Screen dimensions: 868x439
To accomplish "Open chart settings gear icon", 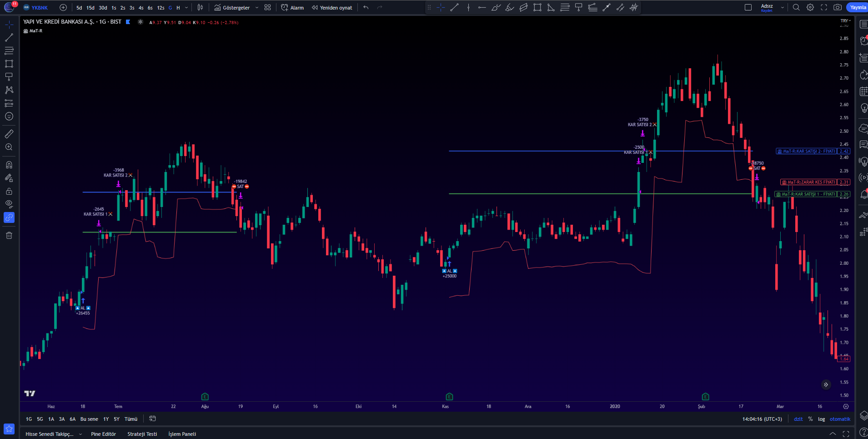I will (810, 7).
